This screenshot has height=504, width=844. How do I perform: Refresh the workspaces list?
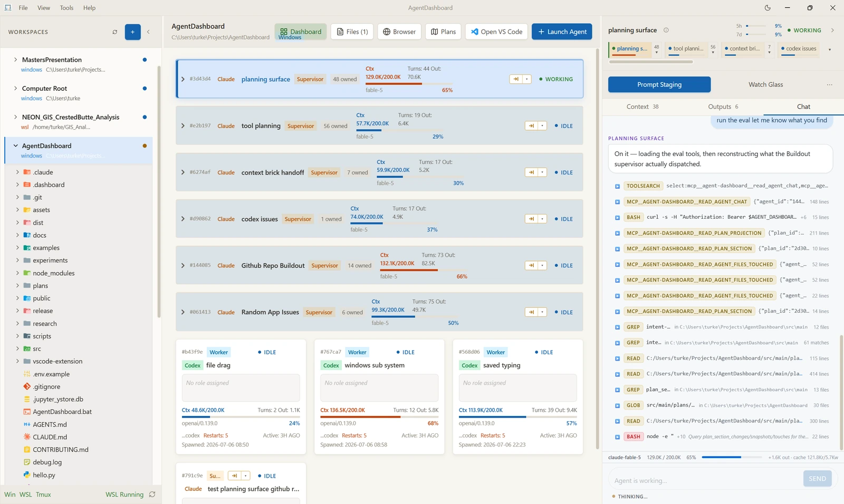point(114,32)
